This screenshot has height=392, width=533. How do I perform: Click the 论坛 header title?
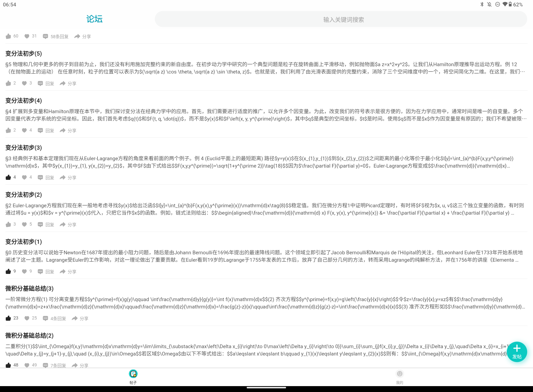pyautogui.click(x=94, y=19)
